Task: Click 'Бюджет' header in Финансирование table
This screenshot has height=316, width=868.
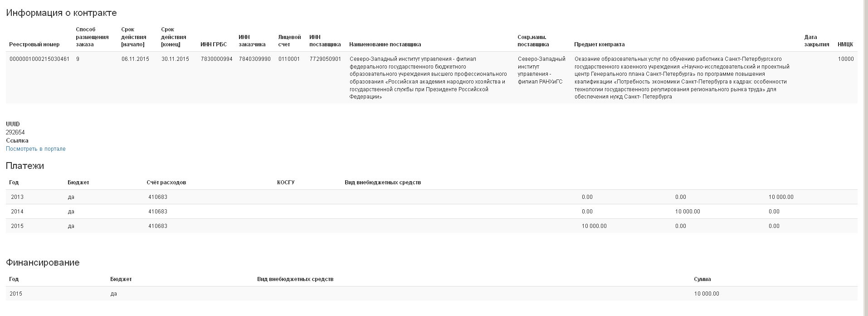Action: pos(121,279)
